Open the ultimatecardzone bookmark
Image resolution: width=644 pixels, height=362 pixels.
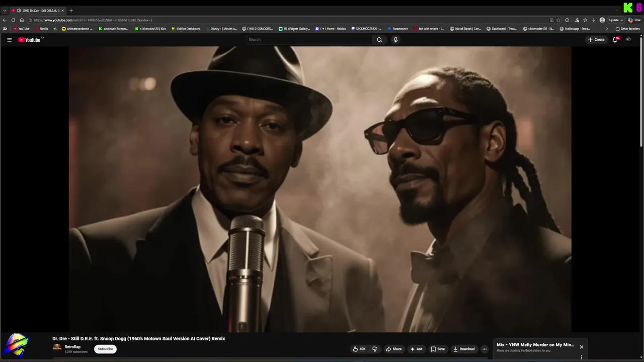(x=77, y=29)
